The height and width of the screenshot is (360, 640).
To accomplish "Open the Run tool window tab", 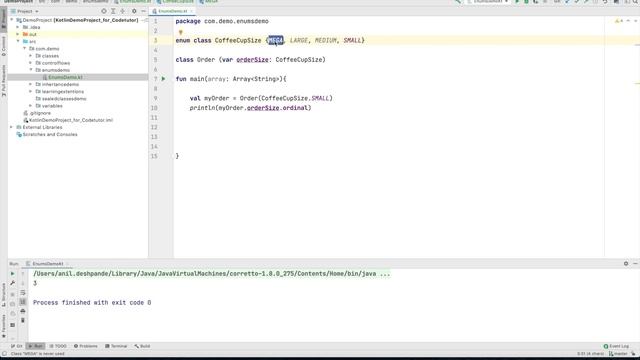I will (36, 346).
